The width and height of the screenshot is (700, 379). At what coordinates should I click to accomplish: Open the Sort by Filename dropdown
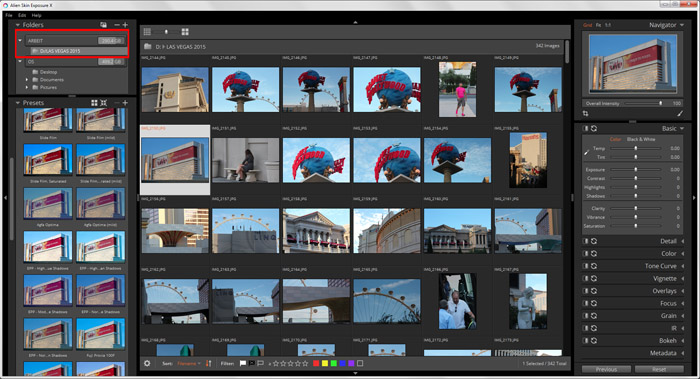click(188, 363)
